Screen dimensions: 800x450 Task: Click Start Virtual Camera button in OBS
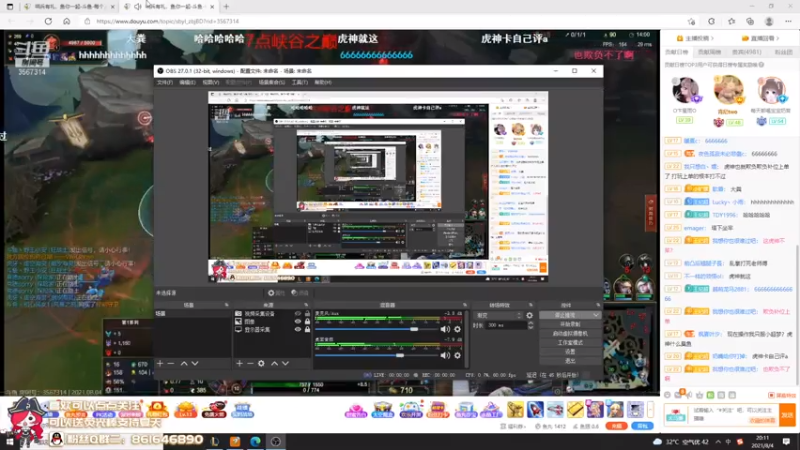[570, 333]
